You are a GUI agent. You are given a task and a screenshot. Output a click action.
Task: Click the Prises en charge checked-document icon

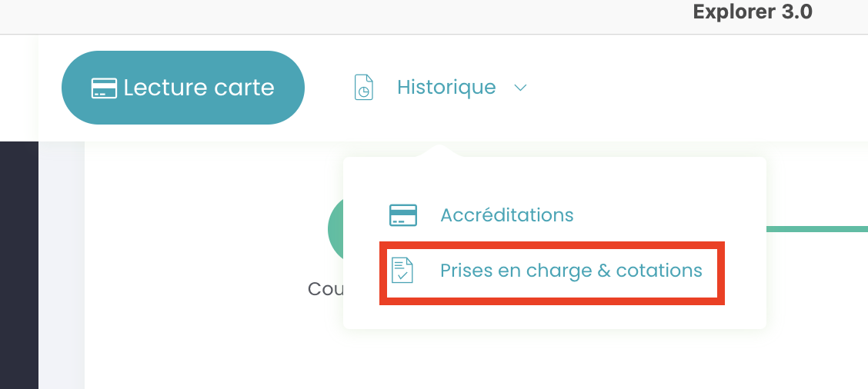click(x=402, y=271)
